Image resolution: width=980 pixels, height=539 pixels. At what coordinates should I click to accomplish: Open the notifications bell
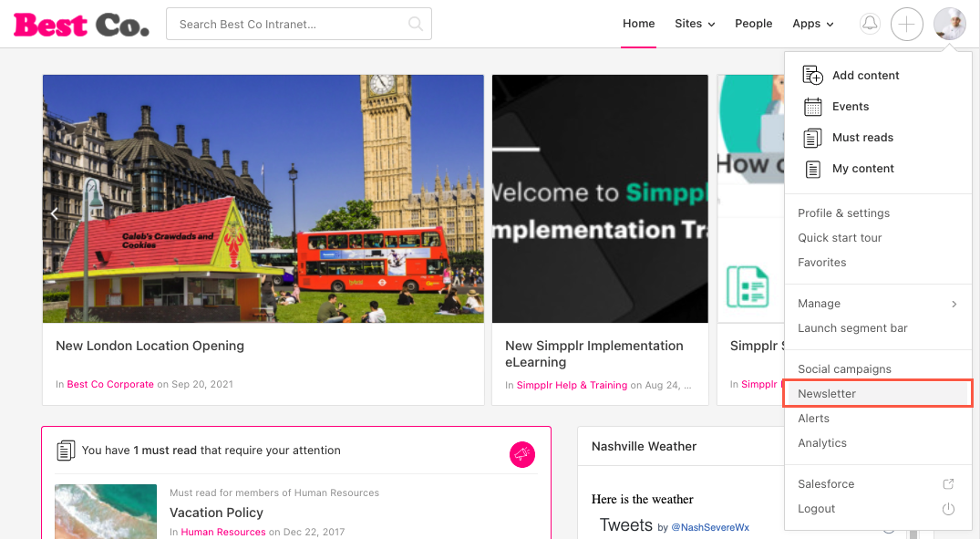[x=870, y=24]
